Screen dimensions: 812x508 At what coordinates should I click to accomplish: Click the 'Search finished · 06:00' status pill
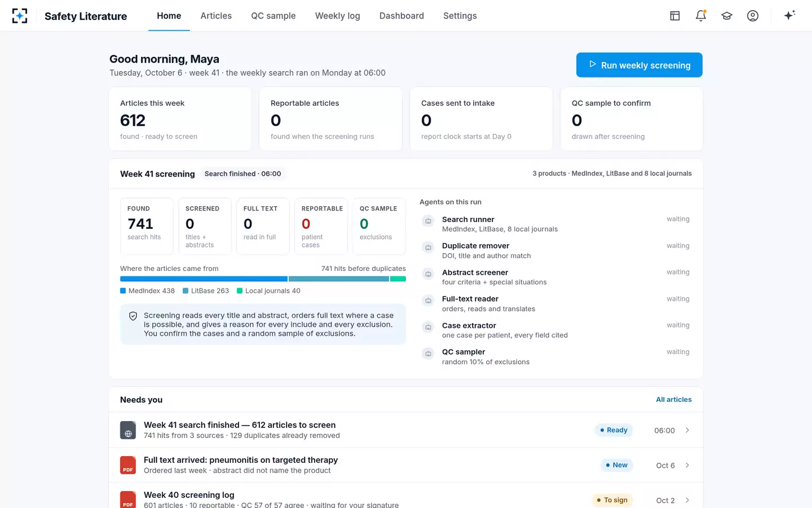pos(243,174)
